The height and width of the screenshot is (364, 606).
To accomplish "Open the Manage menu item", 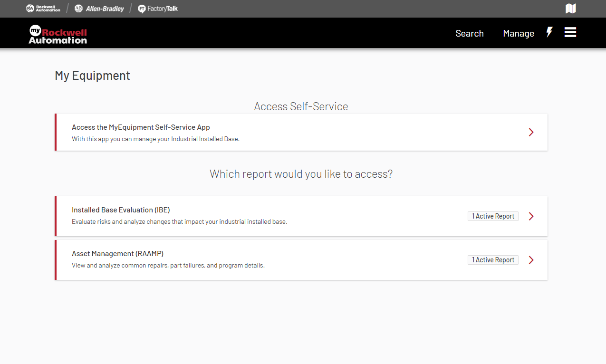I will [519, 33].
